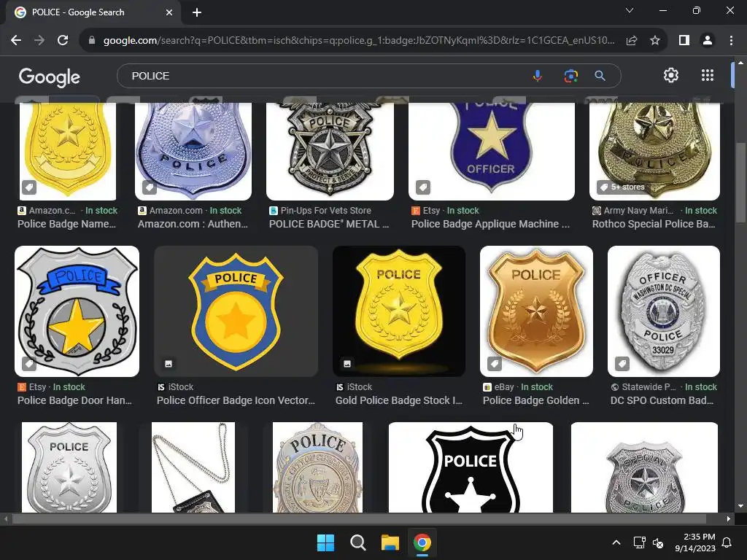Open the silver-blue Amazon Authentic badge image
This screenshot has height=560, width=747.
click(x=193, y=152)
